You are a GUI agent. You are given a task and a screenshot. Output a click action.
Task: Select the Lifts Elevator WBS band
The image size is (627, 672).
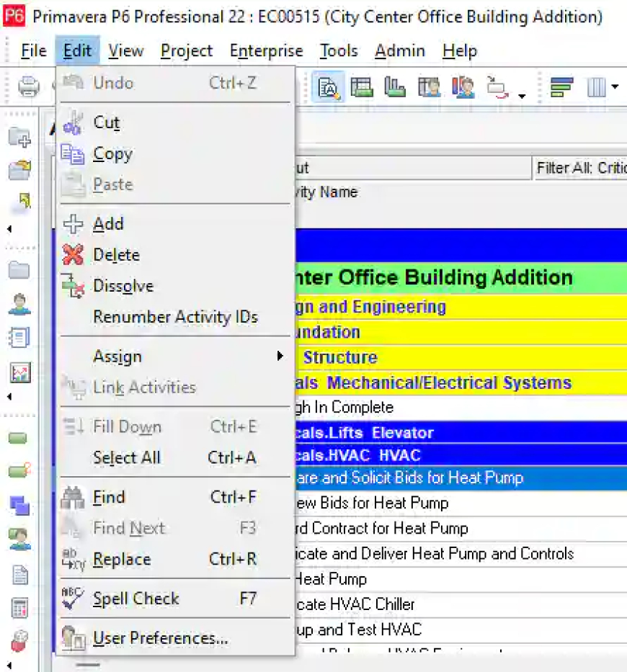[461, 432]
